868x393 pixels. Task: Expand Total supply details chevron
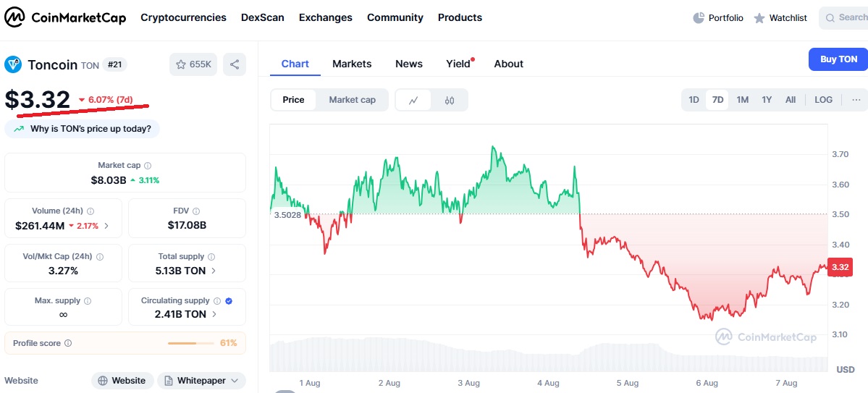[214, 271]
